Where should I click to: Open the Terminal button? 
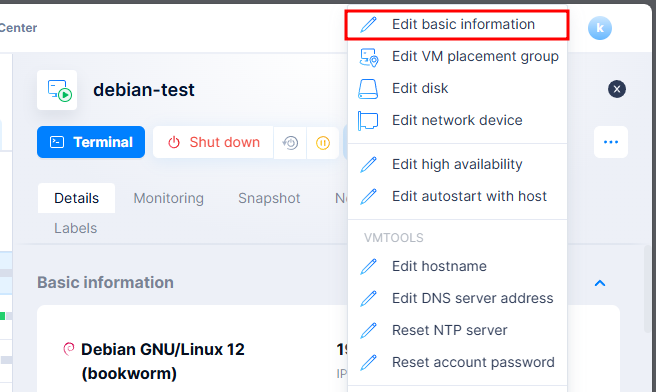pyautogui.click(x=91, y=142)
